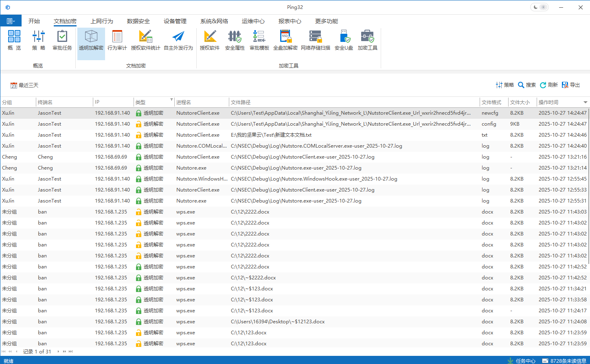590x364 pixels.
Task: Go to next record in pager
Action: click(58, 351)
